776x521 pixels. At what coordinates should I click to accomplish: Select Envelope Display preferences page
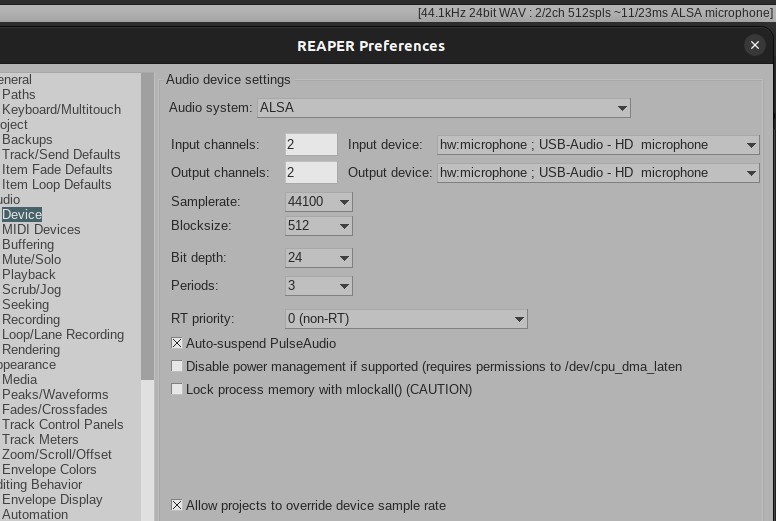[x=52, y=499]
